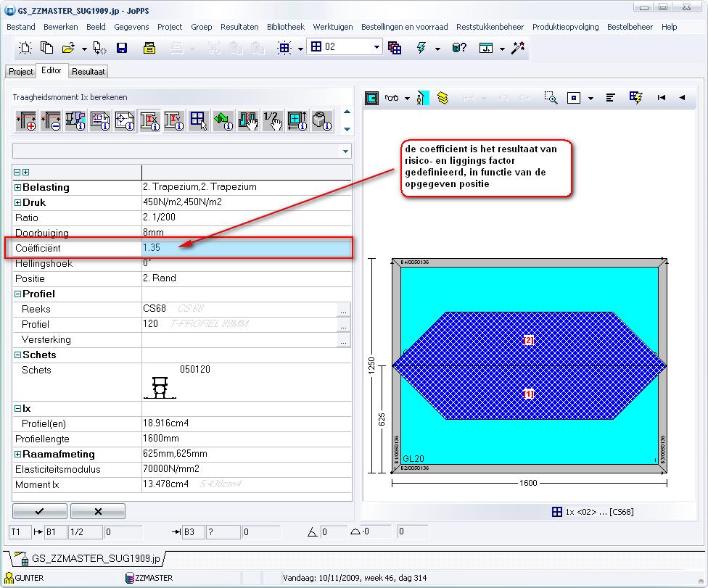Open the Bestand menu
The image size is (708, 588).
click(21, 27)
